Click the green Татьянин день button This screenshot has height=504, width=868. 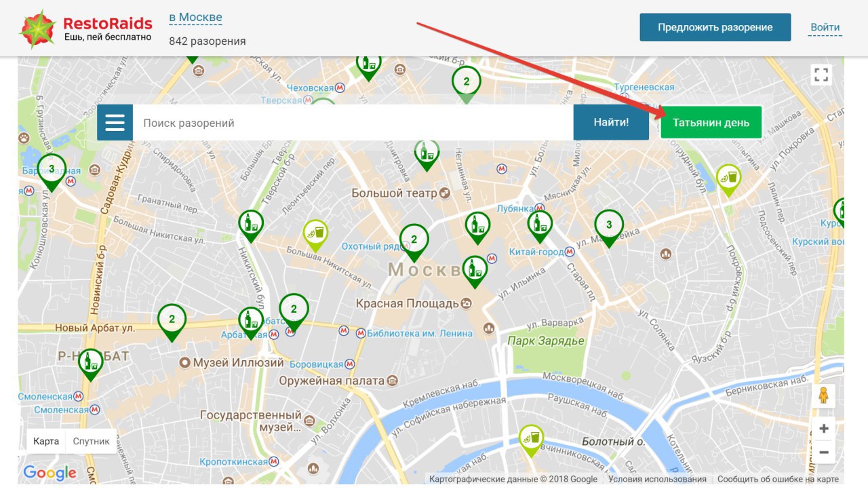coord(711,123)
